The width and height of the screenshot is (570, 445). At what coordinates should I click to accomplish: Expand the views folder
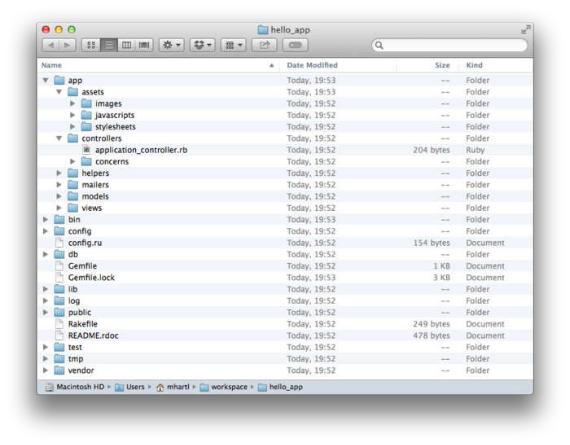(x=59, y=208)
